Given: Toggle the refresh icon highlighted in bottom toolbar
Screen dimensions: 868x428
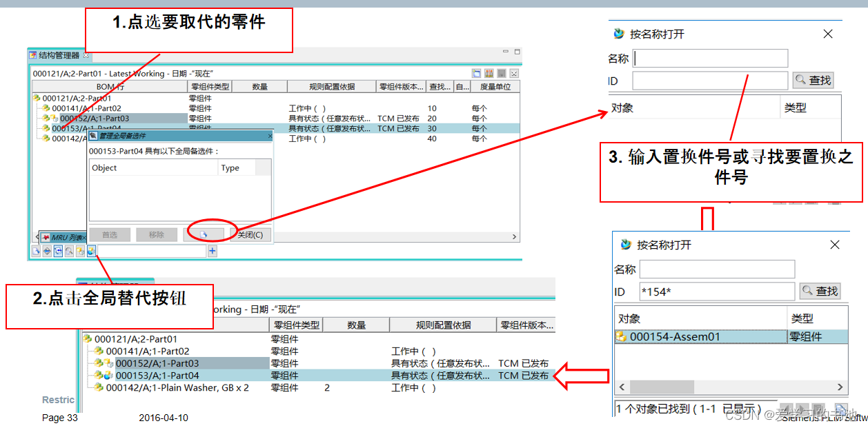Looking at the screenshot, I should pyautogui.click(x=57, y=251).
